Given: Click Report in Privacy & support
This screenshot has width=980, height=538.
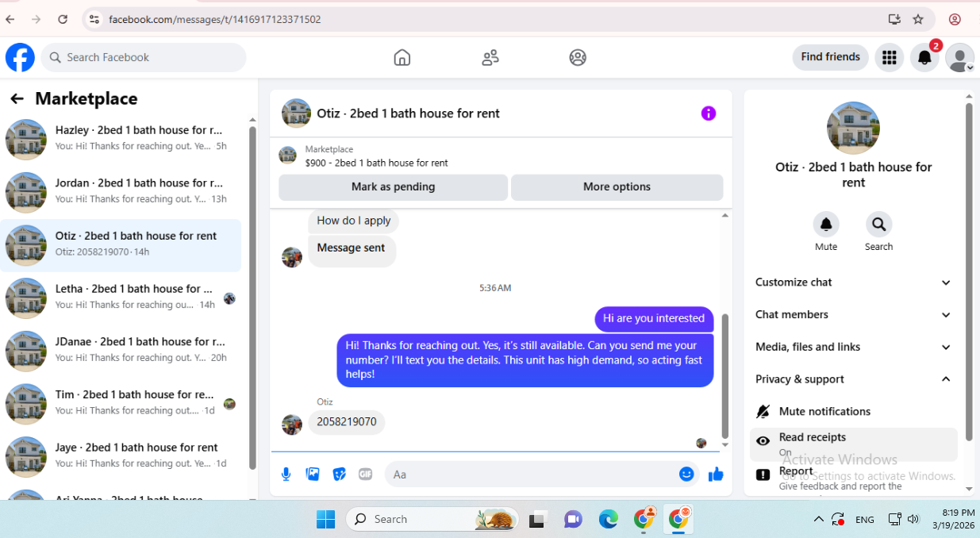Looking at the screenshot, I should [854, 478].
